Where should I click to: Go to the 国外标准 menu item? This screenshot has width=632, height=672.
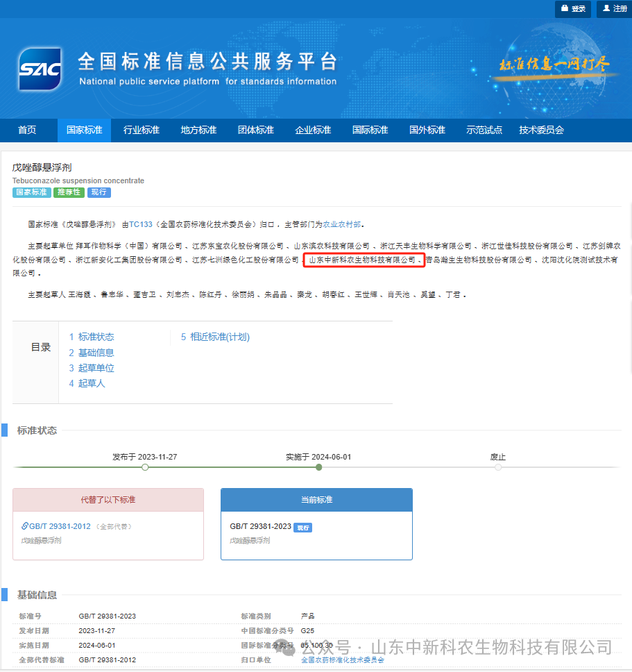coord(427,130)
